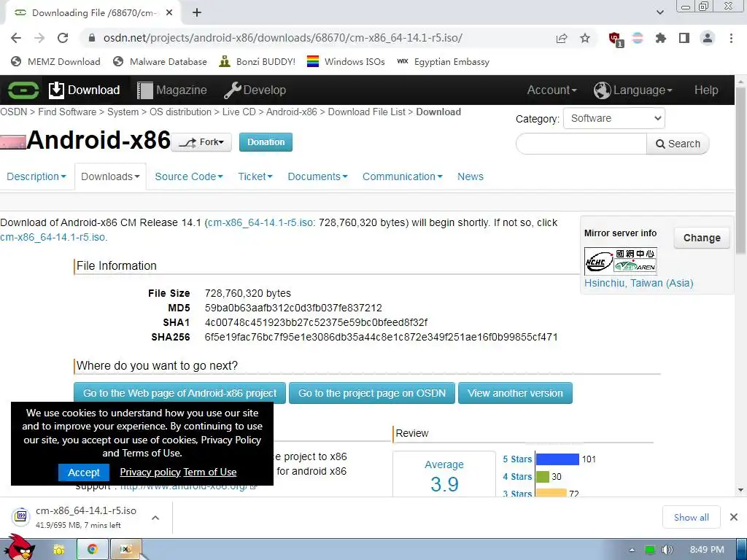Click the Search button
The width and height of the screenshot is (747, 560).
pyautogui.click(x=678, y=144)
